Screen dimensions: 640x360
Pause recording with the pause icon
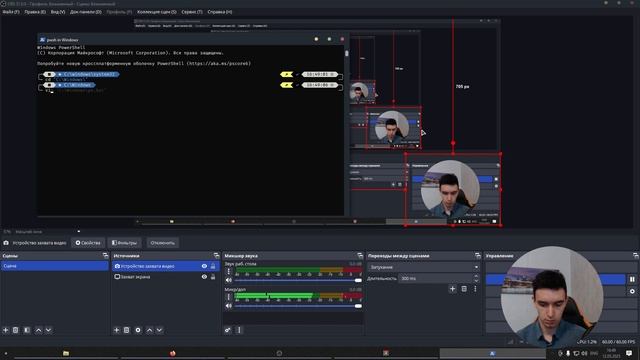[632, 279]
